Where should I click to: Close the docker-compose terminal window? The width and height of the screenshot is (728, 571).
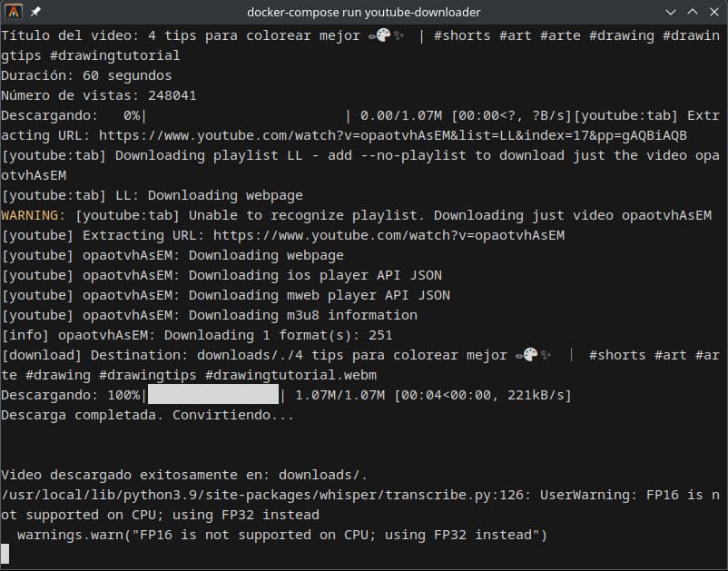[x=716, y=12]
